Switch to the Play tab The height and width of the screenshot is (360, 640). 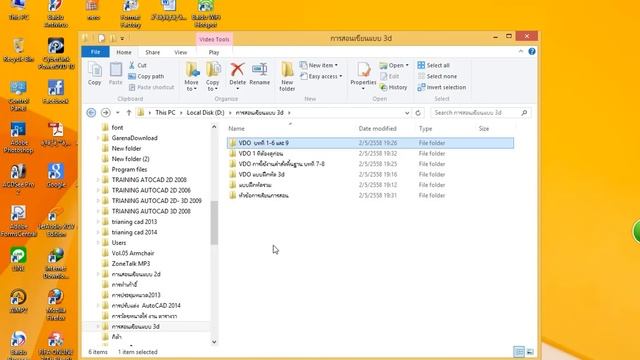coord(214,52)
